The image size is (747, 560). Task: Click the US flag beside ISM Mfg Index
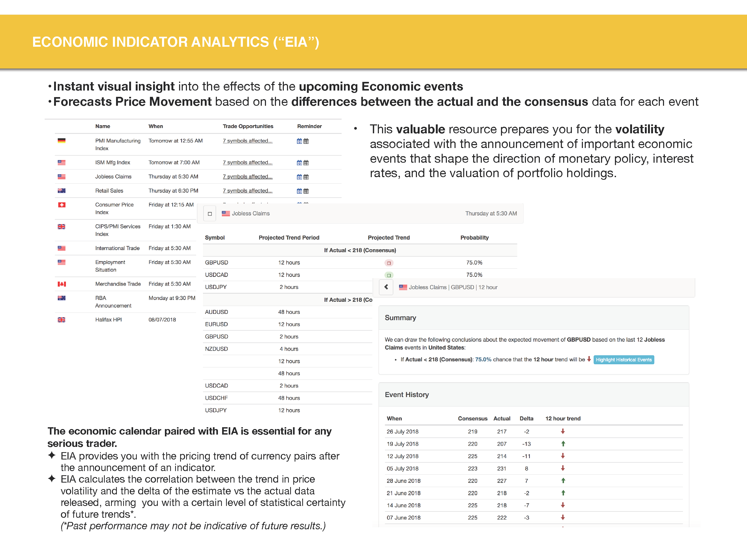(x=61, y=162)
